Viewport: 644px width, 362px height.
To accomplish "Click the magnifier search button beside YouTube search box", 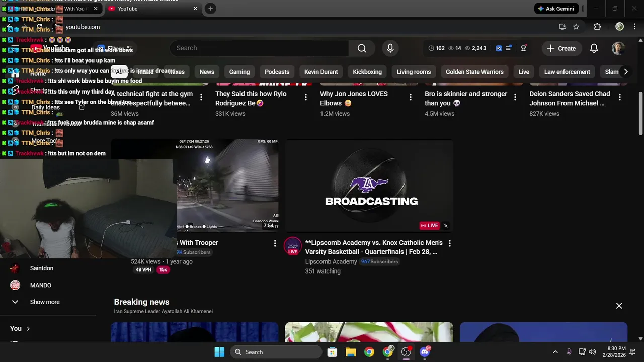I will (x=362, y=48).
